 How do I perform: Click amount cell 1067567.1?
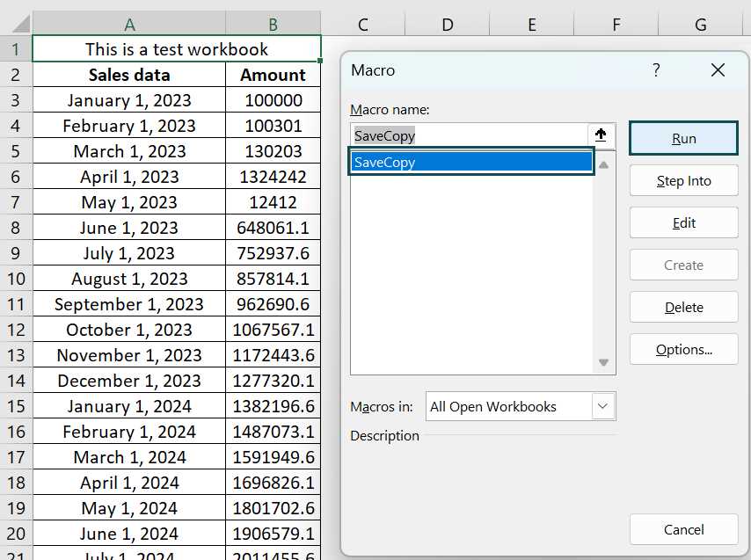(x=273, y=330)
